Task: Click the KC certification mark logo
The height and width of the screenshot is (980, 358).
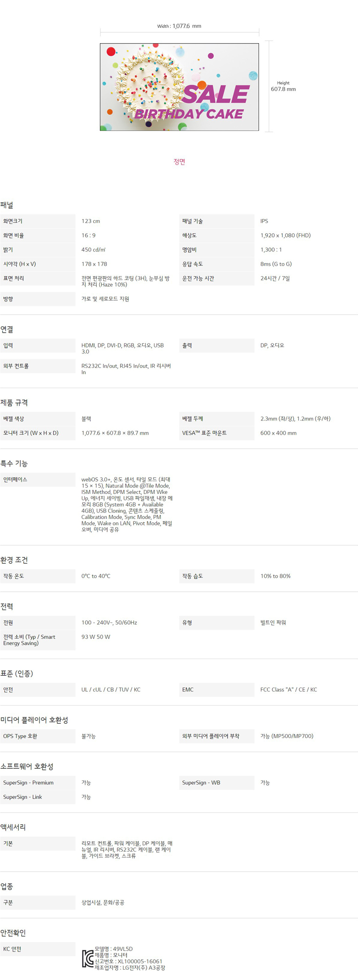Action: (87, 958)
